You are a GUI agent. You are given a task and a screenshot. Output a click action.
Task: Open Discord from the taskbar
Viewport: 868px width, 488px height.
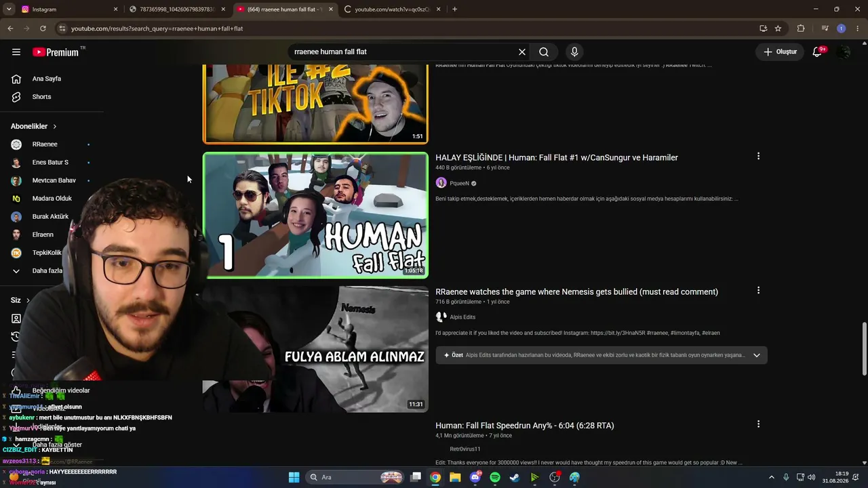tap(475, 477)
